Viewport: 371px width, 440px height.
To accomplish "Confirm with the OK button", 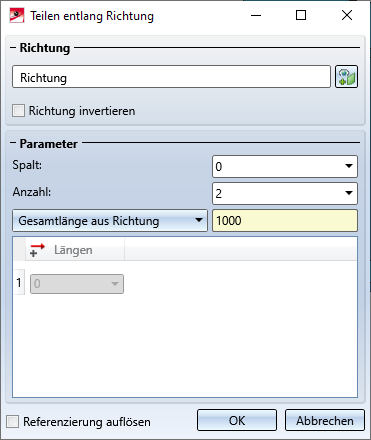I will click(x=237, y=420).
